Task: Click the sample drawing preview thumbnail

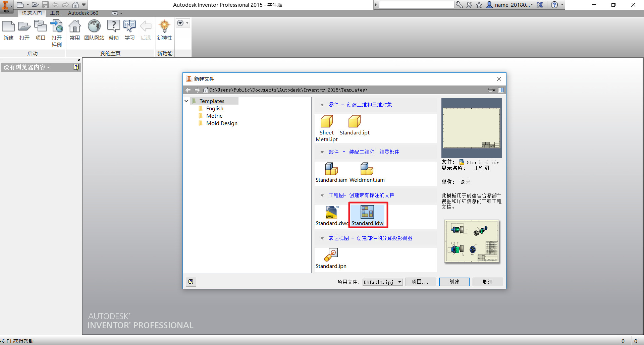Action: pos(472,241)
